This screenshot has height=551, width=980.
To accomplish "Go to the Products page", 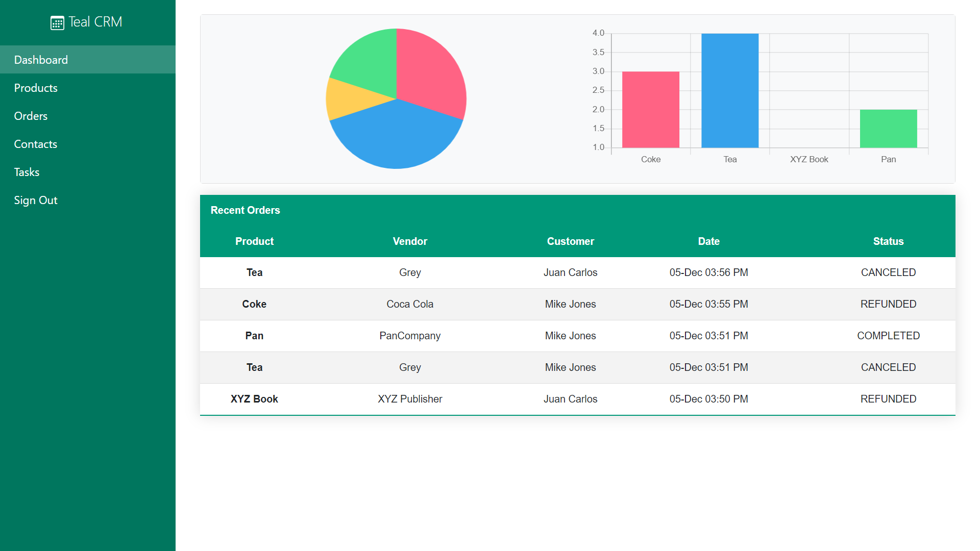I will point(36,88).
